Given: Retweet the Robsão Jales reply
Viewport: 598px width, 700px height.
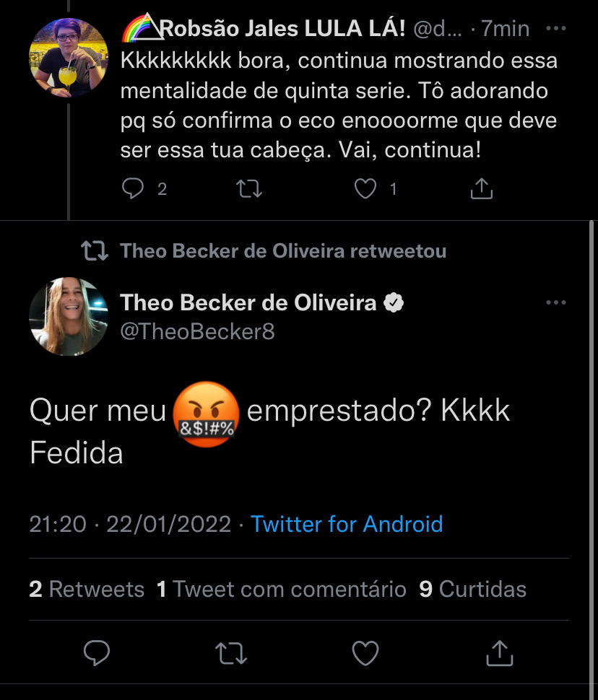Looking at the screenshot, I should (x=249, y=189).
